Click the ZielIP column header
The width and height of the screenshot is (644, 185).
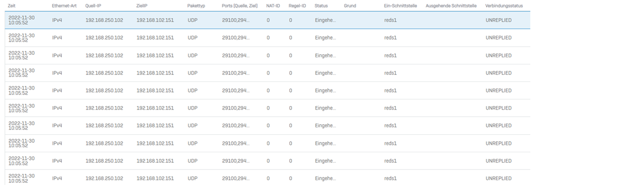tap(142, 6)
